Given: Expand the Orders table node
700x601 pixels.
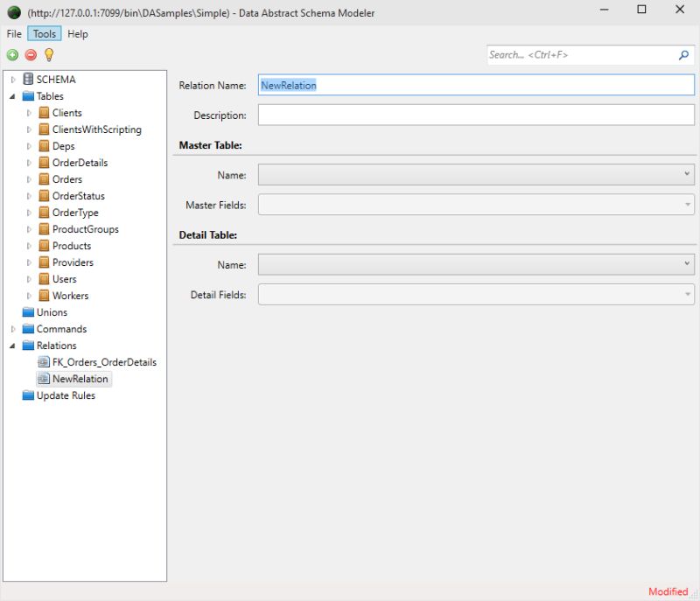Looking at the screenshot, I should (x=29, y=179).
